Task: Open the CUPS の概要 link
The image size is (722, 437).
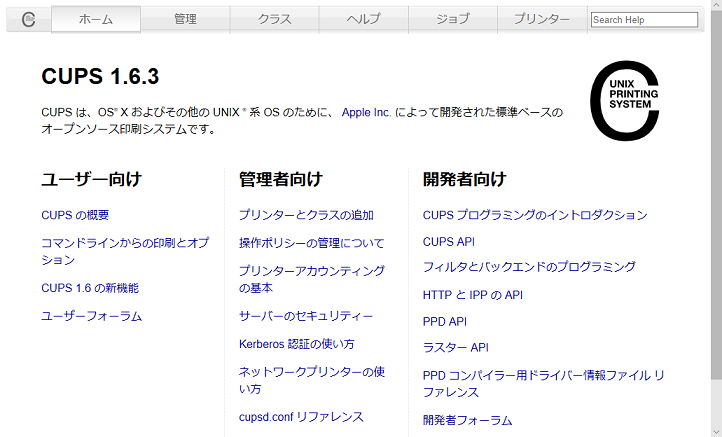Action: pyautogui.click(x=75, y=215)
